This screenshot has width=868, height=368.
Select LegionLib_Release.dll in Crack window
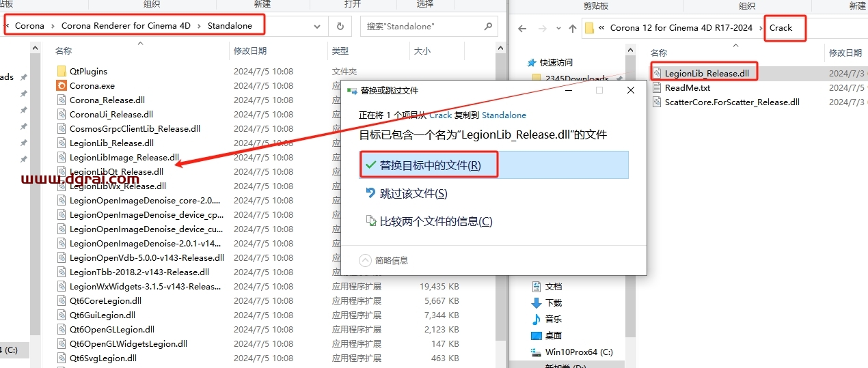click(706, 73)
